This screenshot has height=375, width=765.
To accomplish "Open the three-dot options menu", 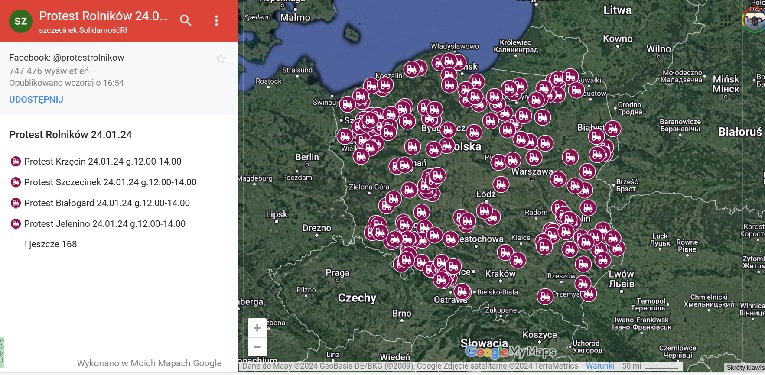I will pos(217,20).
